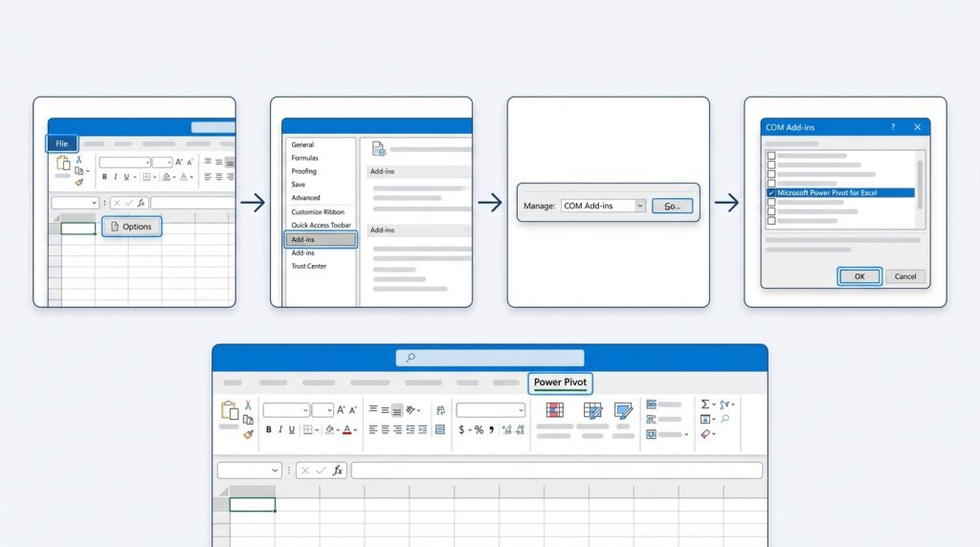Open Name Box dropdown in bottom Excel window
The width and height of the screenshot is (980, 547).
[275, 470]
